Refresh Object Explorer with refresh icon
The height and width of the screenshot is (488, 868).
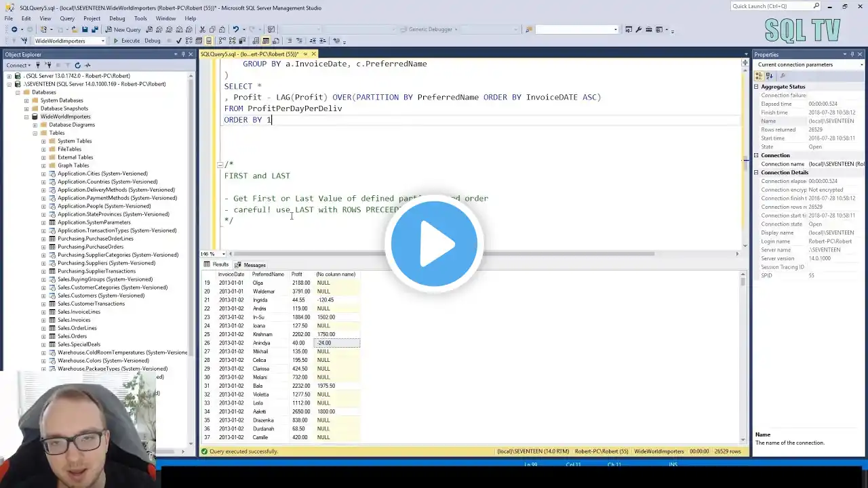click(x=77, y=65)
